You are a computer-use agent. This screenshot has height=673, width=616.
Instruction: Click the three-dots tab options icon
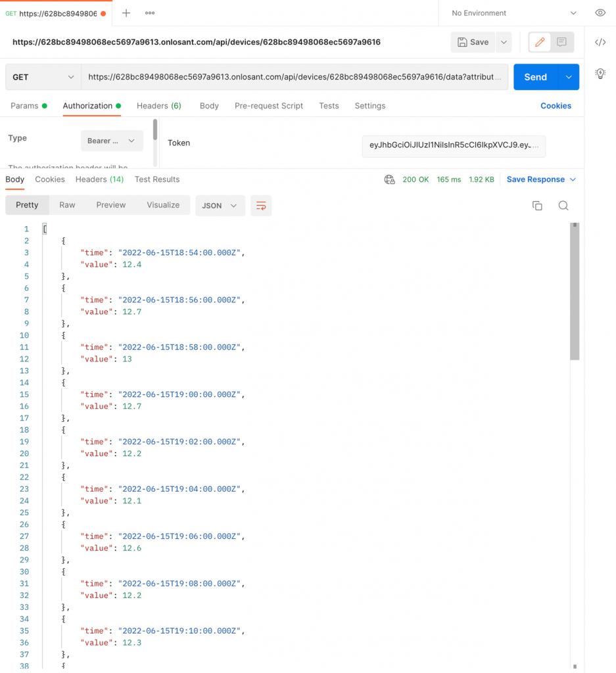click(x=150, y=13)
